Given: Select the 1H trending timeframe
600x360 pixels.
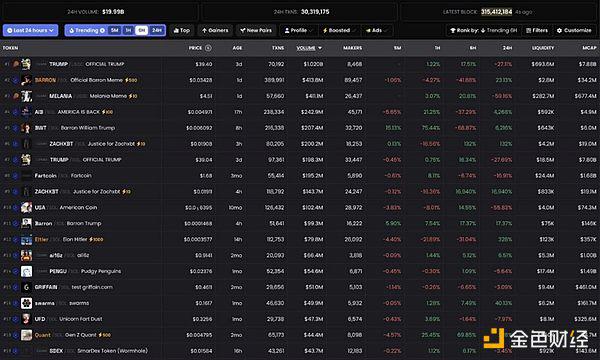Looking at the screenshot, I should pos(128,30).
